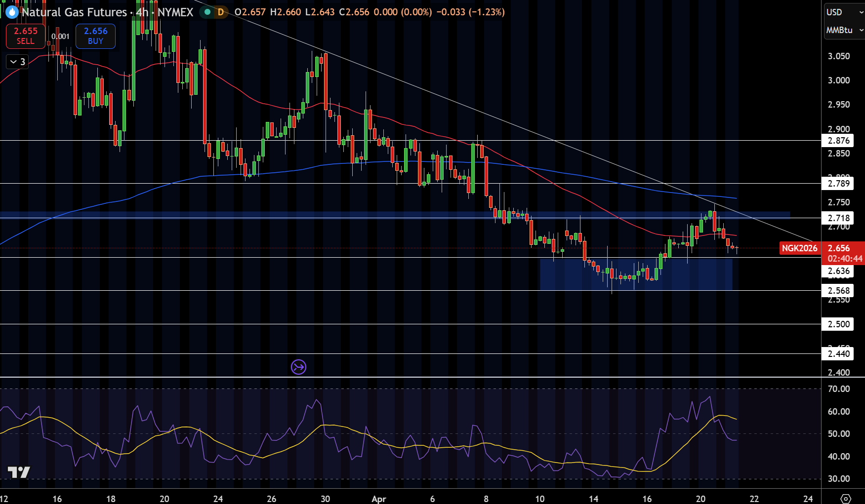This screenshot has height=504, width=865.
Task: Select the 2.568 horizontal line price label
Action: tap(838, 291)
